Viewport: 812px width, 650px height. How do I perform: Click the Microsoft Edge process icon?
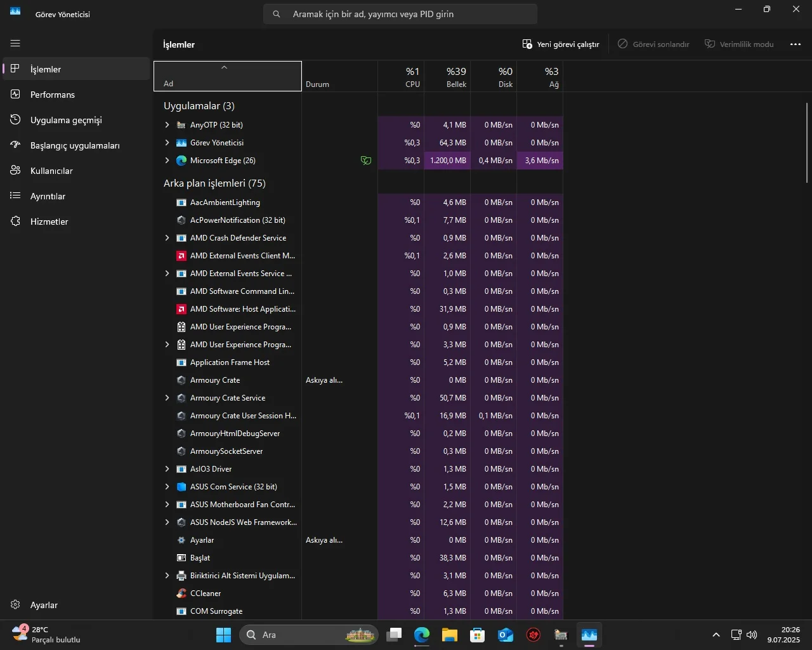pyautogui.click(x=181, y=161)
